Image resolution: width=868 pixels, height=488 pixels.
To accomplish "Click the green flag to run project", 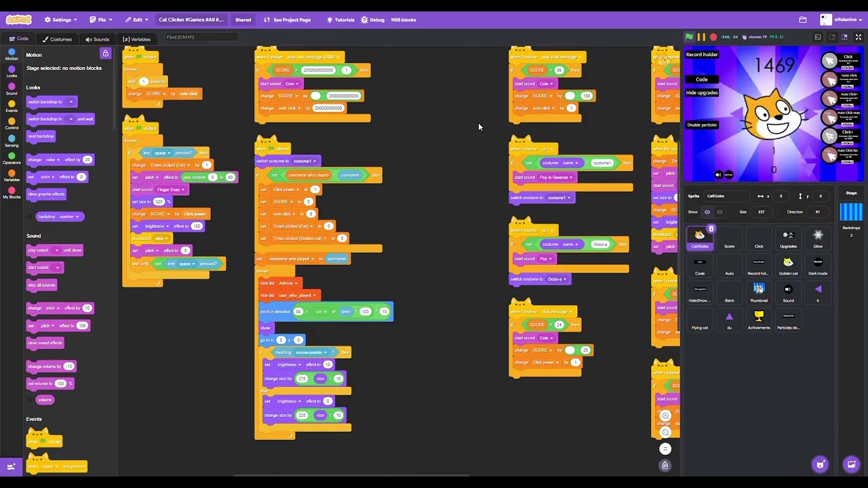I will pyautogui.click(x=689, y=37).
